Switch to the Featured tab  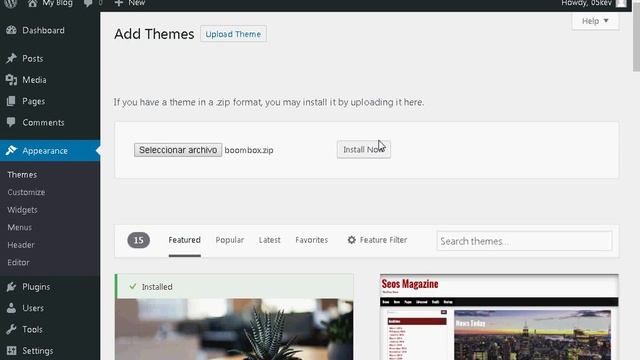pos(184,240)
